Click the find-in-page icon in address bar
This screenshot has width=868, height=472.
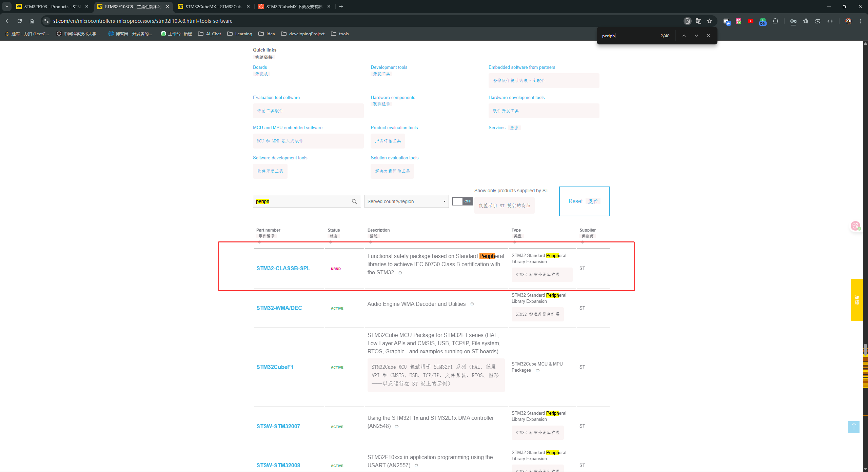(x=687, y=21)
